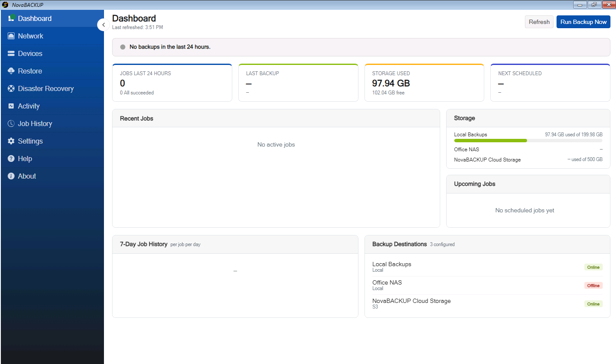Viewport: 616px width, 364px height.
Task: Go to the Restore label
Action: (30, 71)
